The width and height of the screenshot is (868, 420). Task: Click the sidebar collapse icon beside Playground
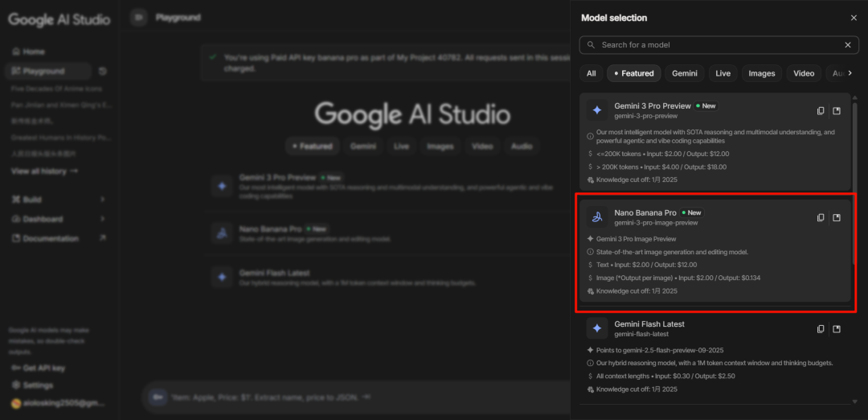tap(139, 17)
